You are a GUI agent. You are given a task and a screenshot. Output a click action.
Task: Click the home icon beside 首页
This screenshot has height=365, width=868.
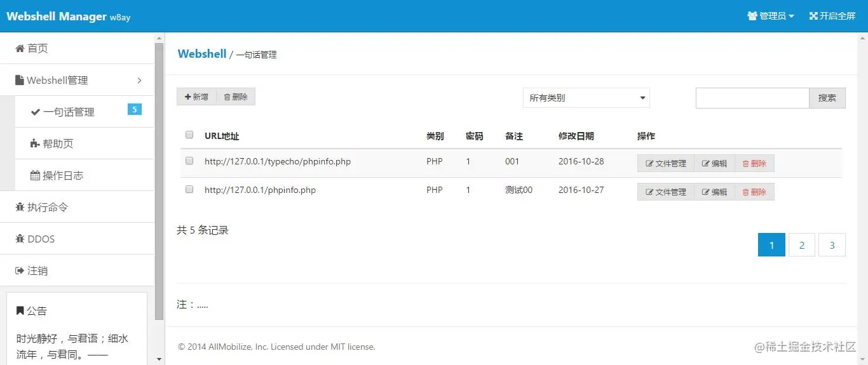(20, 48)
